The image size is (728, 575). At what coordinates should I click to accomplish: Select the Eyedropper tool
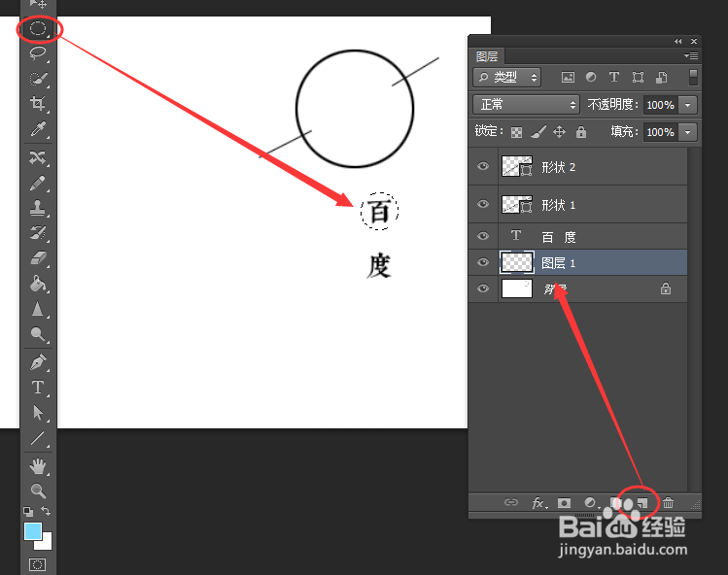(38, 129)
